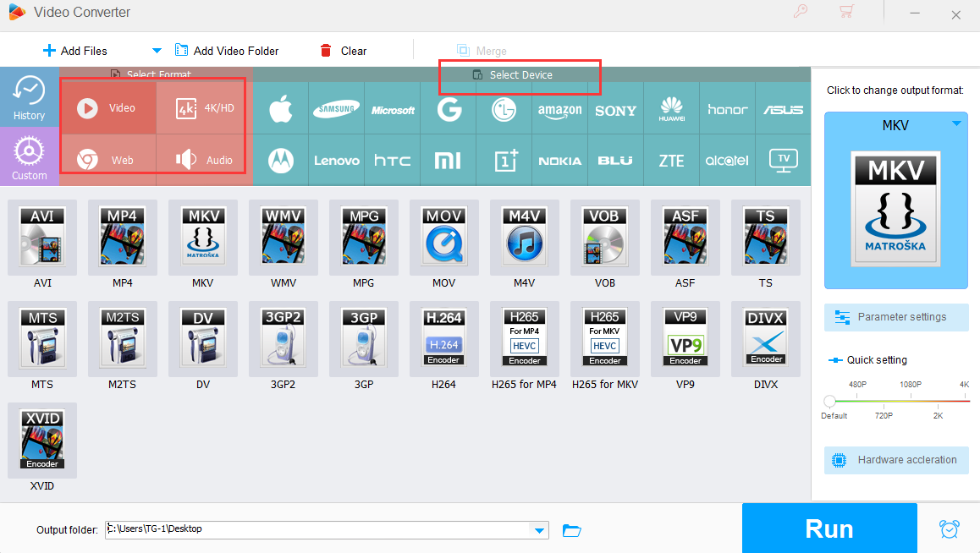Open Xiaomi MI device presets
Image resolution: width=980 pixels, height=553 pixels.
(449, 161)
